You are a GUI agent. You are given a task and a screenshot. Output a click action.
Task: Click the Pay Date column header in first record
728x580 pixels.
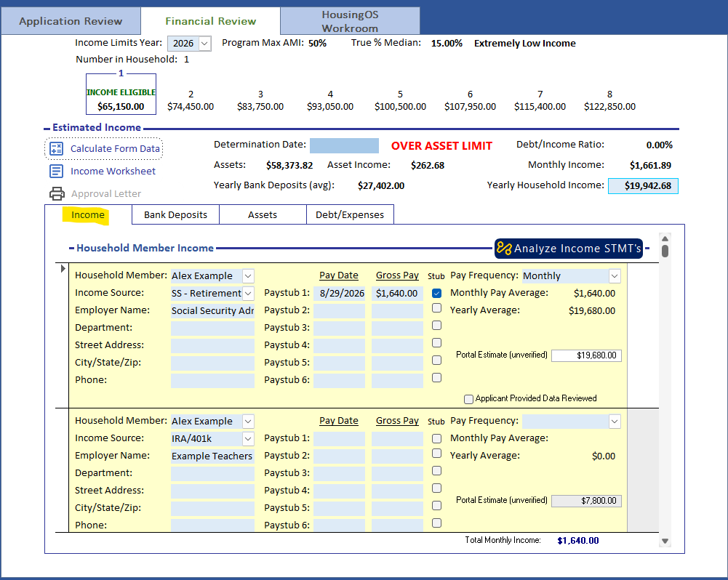[x=338, y=275]
